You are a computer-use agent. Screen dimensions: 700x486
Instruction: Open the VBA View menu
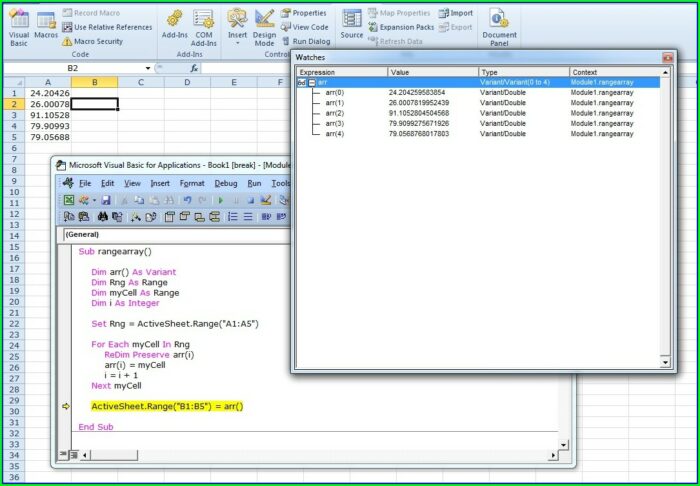[132, 183]
